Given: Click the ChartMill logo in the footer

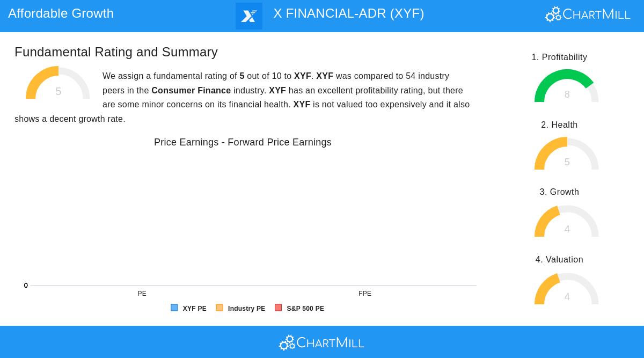Looking at the screenshot, I should (321, 342).
